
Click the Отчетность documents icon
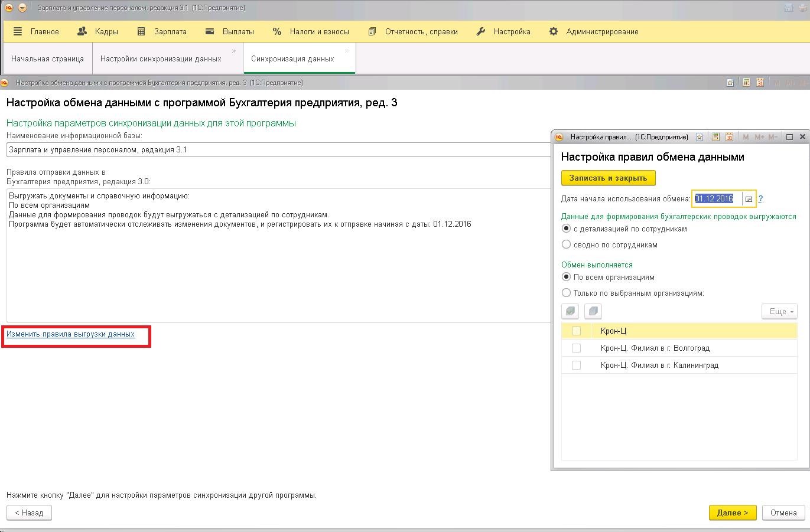[372, 31]
